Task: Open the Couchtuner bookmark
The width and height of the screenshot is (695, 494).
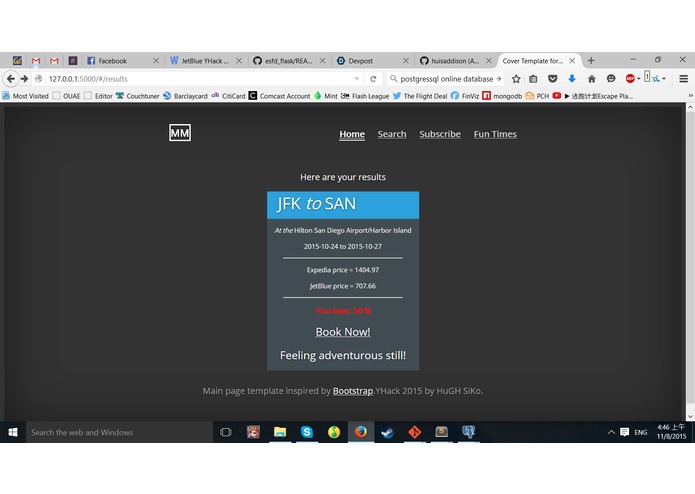Action: [138, 96]
